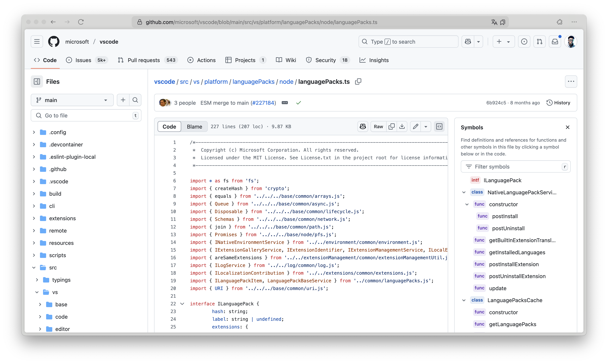This screenshot has width=608, height=364.
Task: Open the main branch selector
Action: click(72, 100)
